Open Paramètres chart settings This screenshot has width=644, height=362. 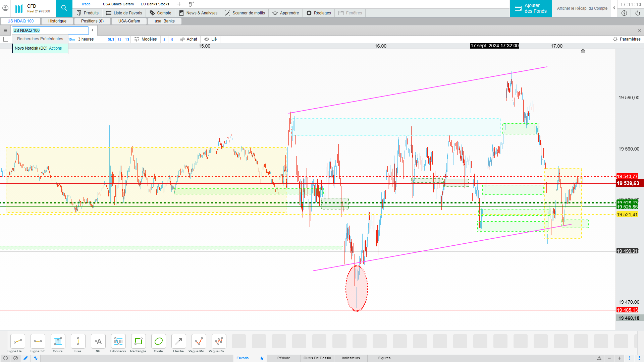pyautogui.click(x=627, y=39)
